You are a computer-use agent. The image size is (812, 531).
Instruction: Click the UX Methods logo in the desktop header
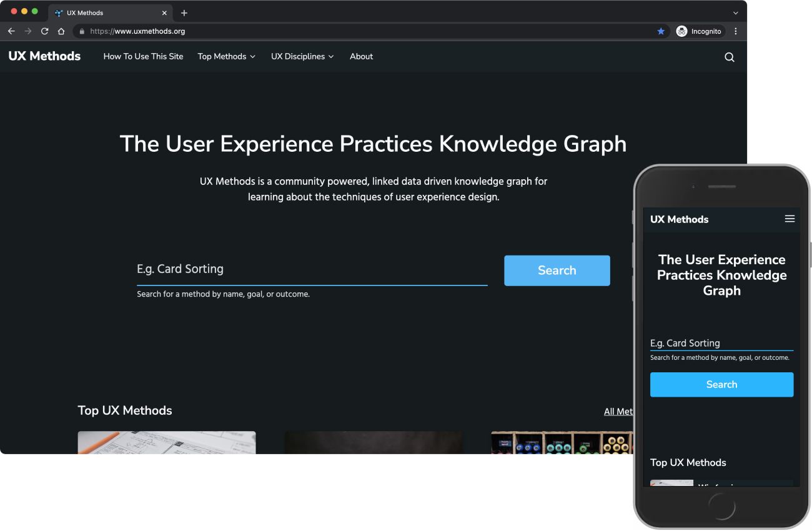click(x=44, y=56)
